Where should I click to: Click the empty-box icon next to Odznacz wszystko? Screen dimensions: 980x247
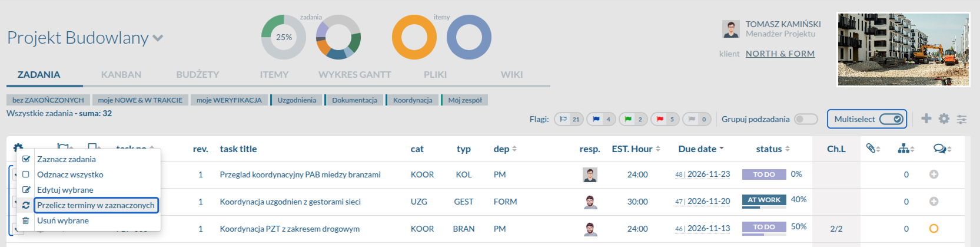click(x=26, y=174)
